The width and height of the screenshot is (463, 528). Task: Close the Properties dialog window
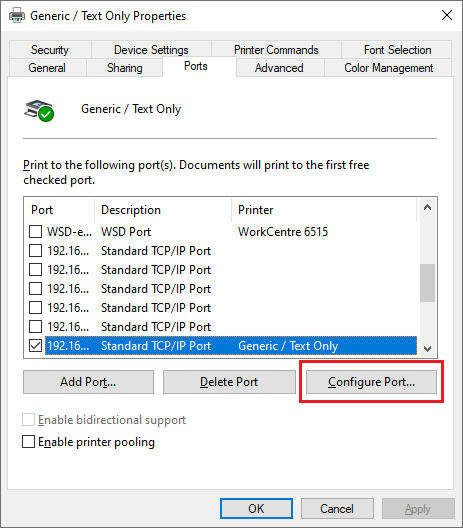pos(447,15)
